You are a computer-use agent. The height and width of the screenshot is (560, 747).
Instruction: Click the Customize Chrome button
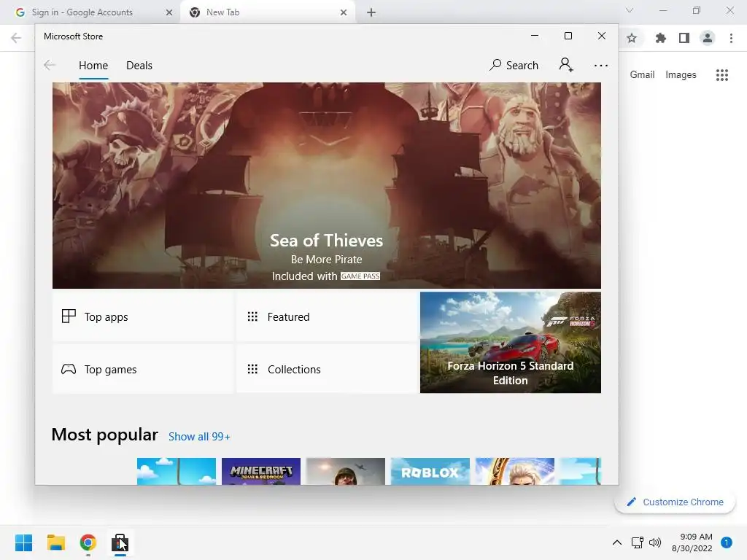pyautogui.click(x=675, y=502)
